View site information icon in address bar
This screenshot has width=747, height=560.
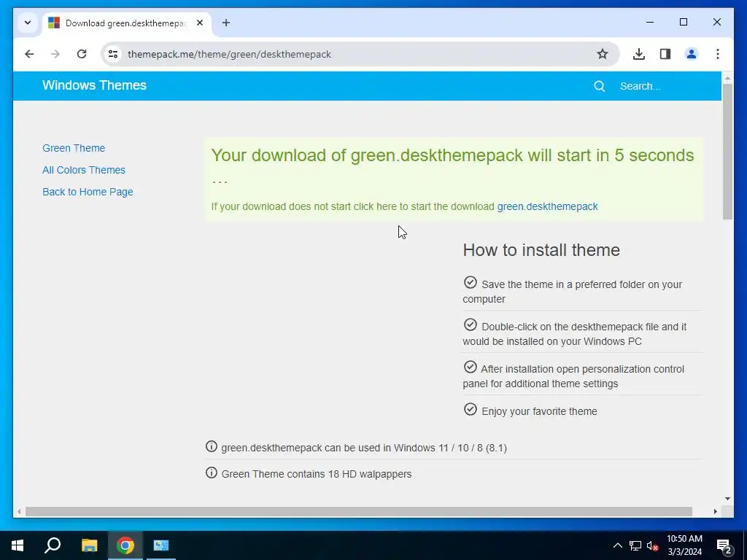pos(113,54)
